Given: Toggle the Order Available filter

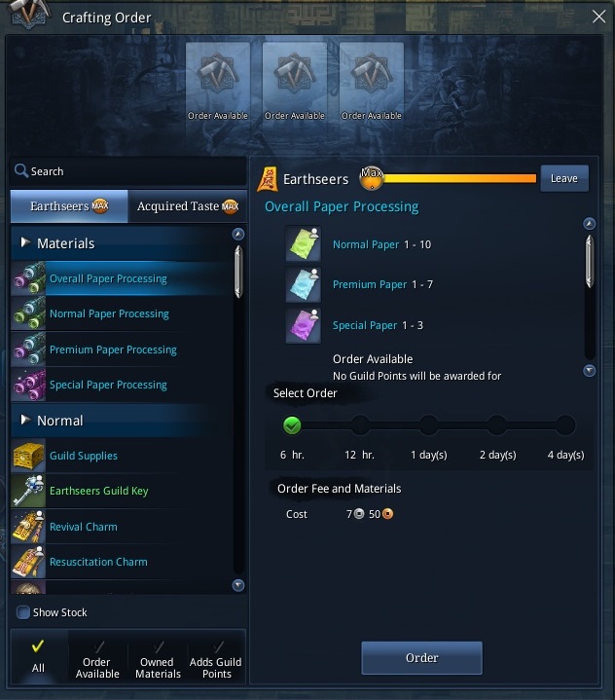Looking at the screenshot, I should coord(97,659).
